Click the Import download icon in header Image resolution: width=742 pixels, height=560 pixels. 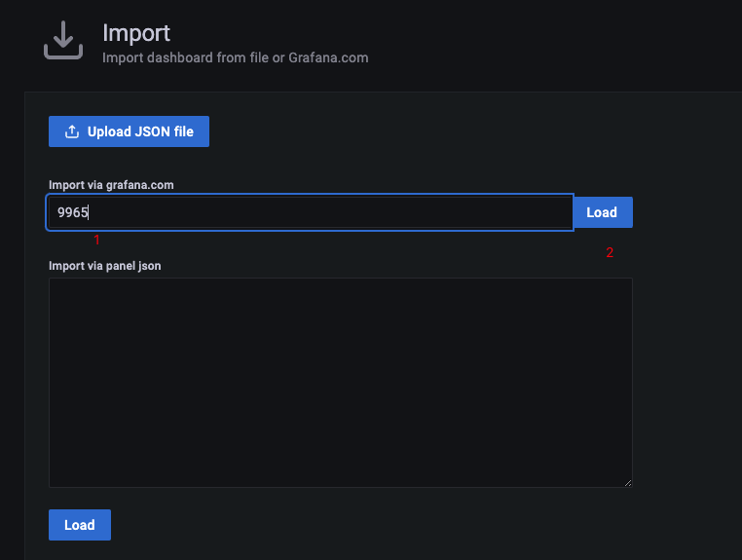(63, 40)
